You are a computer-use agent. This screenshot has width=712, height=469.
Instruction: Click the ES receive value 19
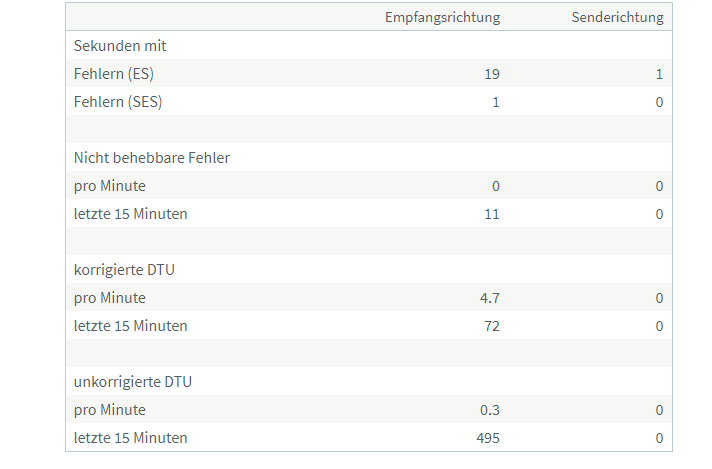tap(491, 74)
